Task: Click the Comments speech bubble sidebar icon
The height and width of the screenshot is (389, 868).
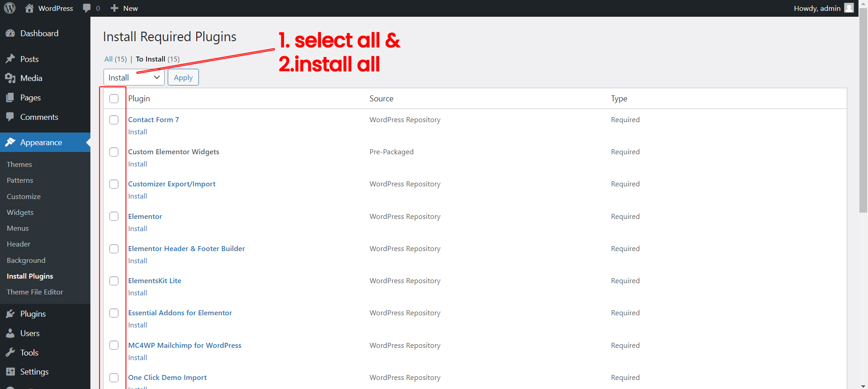Action: point(10,117)
